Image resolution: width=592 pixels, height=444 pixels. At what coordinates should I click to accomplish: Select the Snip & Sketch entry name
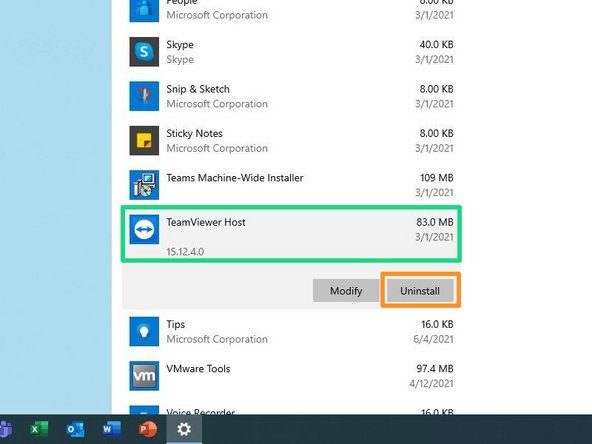(198, 89)
